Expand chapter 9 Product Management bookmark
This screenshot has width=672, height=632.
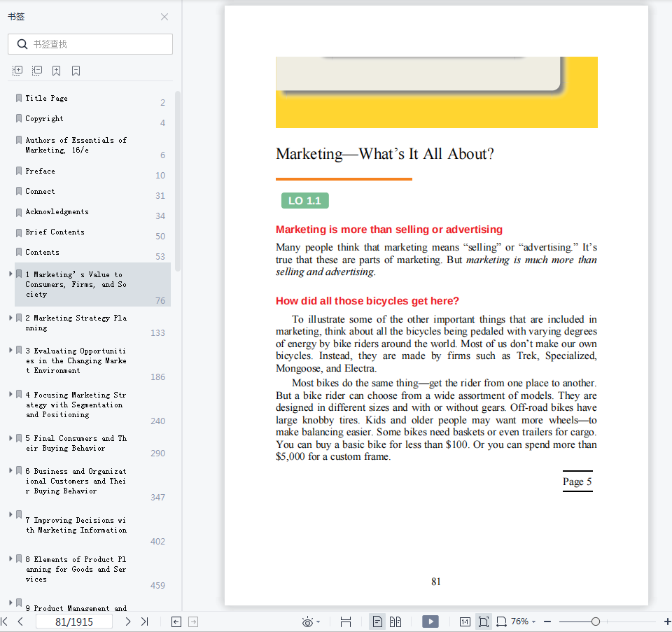[10, 603]
